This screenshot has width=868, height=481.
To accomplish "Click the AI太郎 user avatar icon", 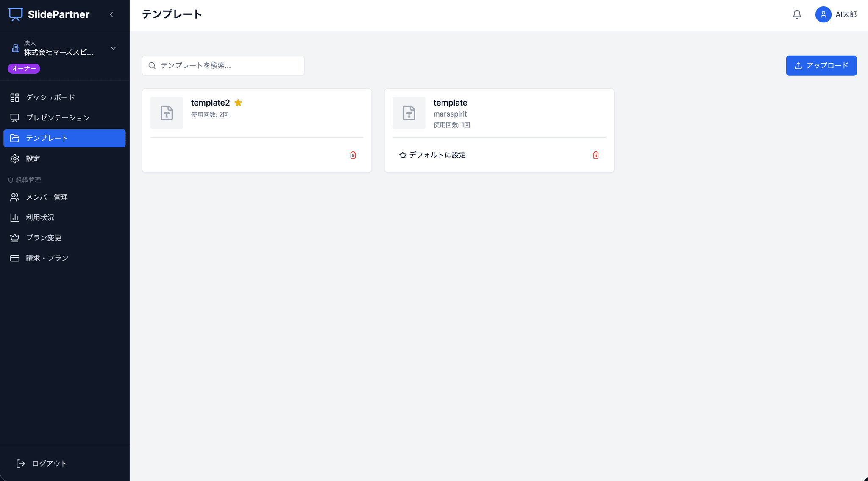I will coord(823,14).
